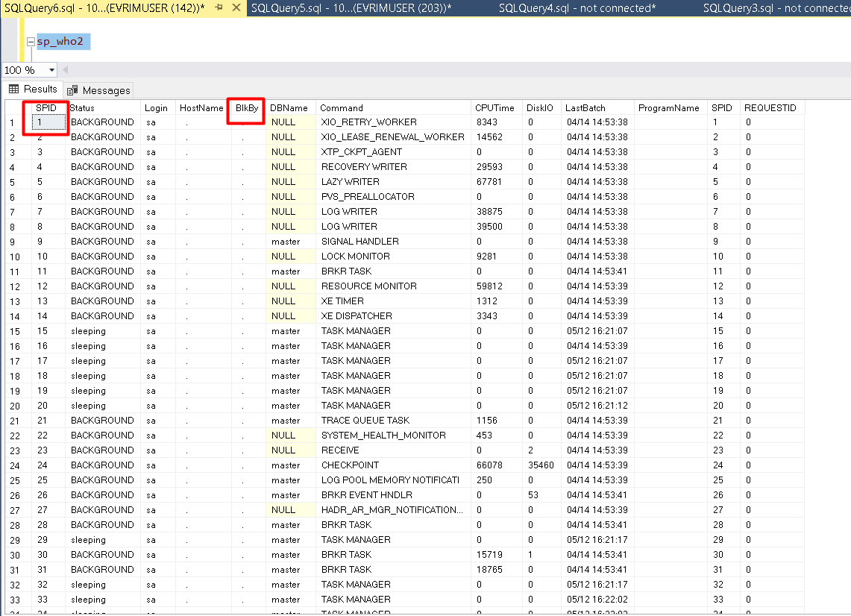Click the HADR_AR_MGR_NOTIFICATION... command cell
This screenshot has height=616, width=851.
[x=392, y=510]
